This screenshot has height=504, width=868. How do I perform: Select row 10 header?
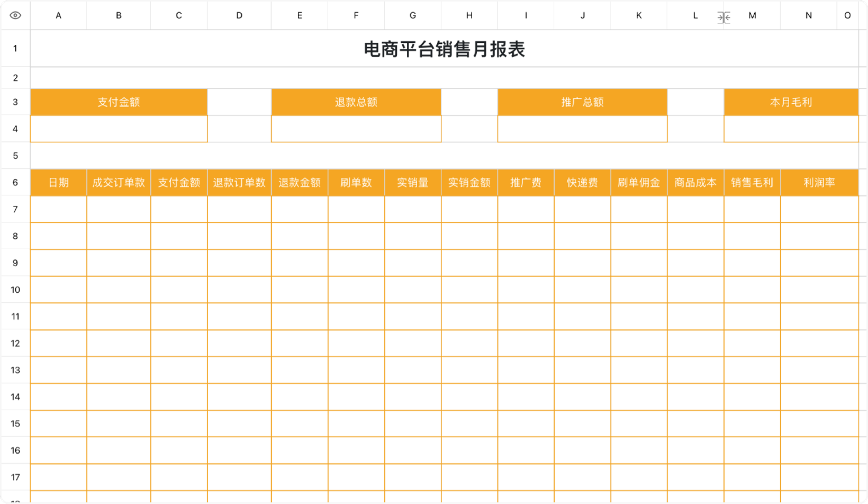(15, 290)
